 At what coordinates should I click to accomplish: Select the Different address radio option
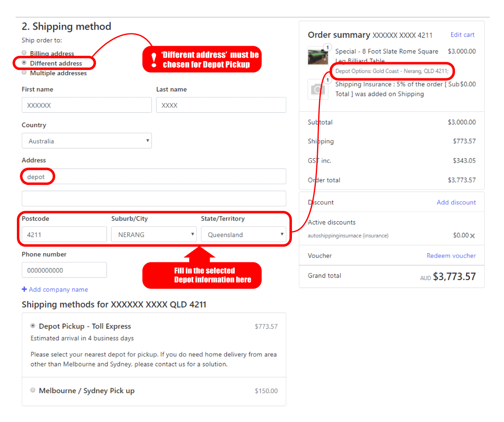24,63
